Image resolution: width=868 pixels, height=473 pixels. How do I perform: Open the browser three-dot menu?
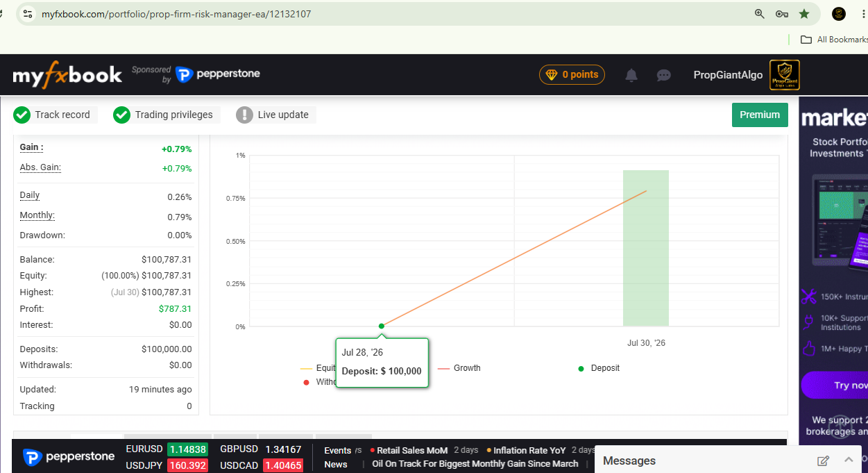tap(863, 14)
